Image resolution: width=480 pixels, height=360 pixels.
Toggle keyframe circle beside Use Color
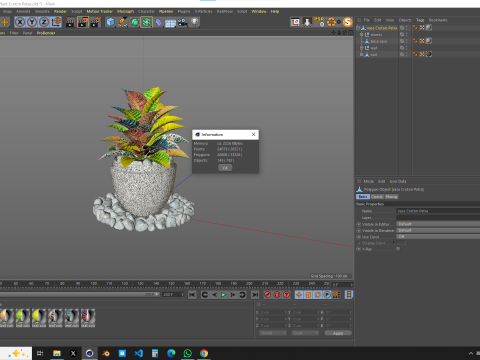pyautogui.click(x=359, y=237)
